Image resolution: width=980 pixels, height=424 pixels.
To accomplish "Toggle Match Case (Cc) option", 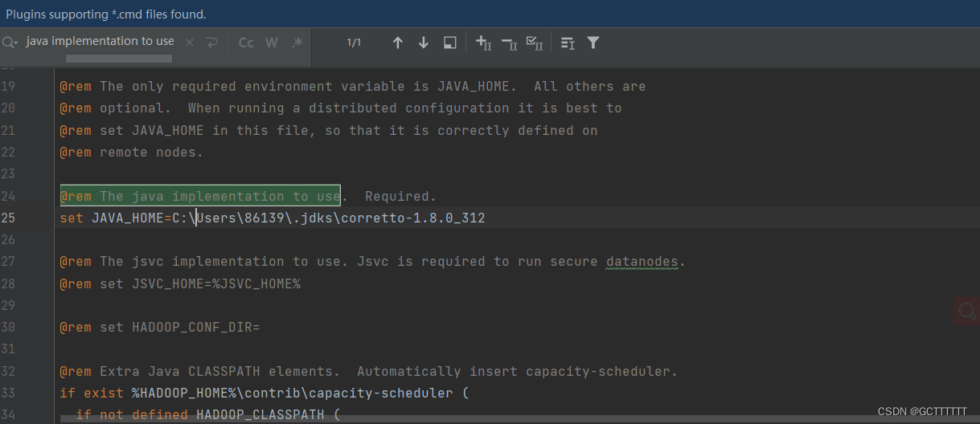I will pos(246,43).
